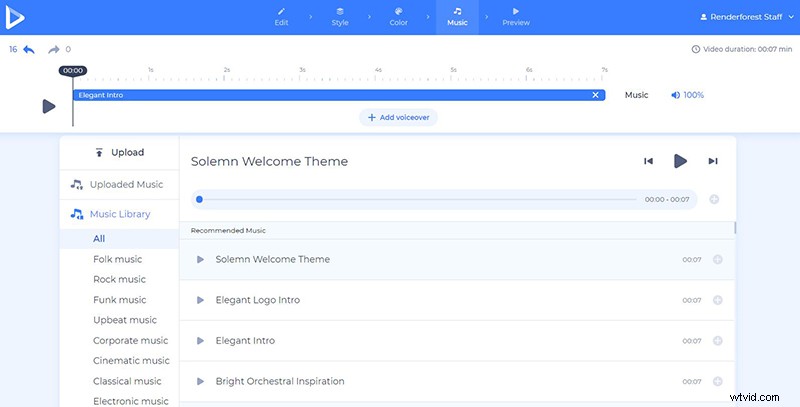Click the redo arrow icon
This screenshot has height=407, width=800.
tap(56, 49)
